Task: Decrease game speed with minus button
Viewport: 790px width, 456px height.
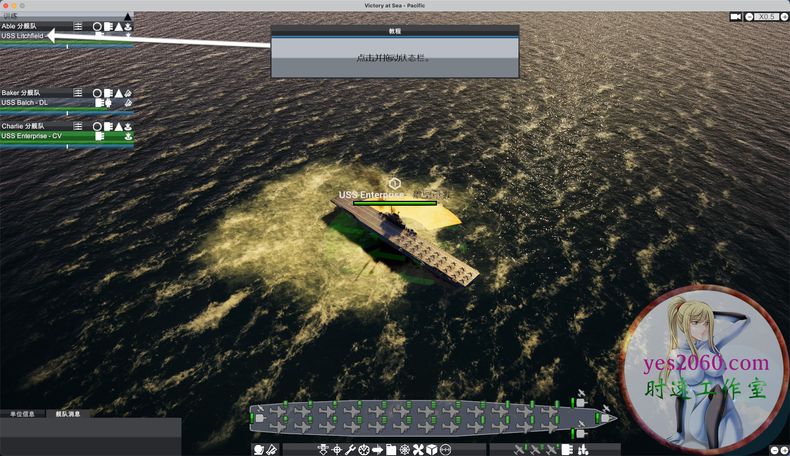Action: [x=751, y=16]
